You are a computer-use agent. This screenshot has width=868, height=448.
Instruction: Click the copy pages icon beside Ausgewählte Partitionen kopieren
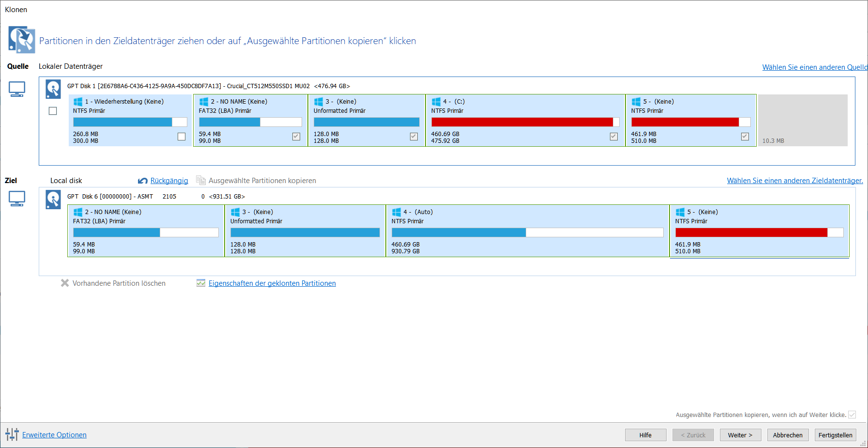201,180
